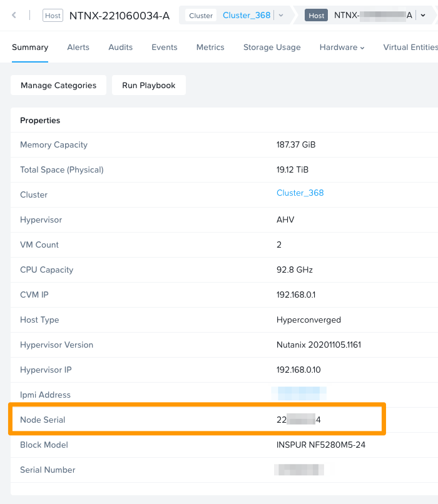Open the Host breadcrumb dropdown arrow

(424, 16)
